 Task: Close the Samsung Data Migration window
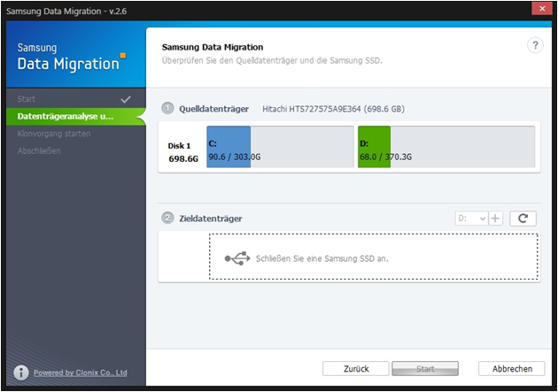(542, 8)
